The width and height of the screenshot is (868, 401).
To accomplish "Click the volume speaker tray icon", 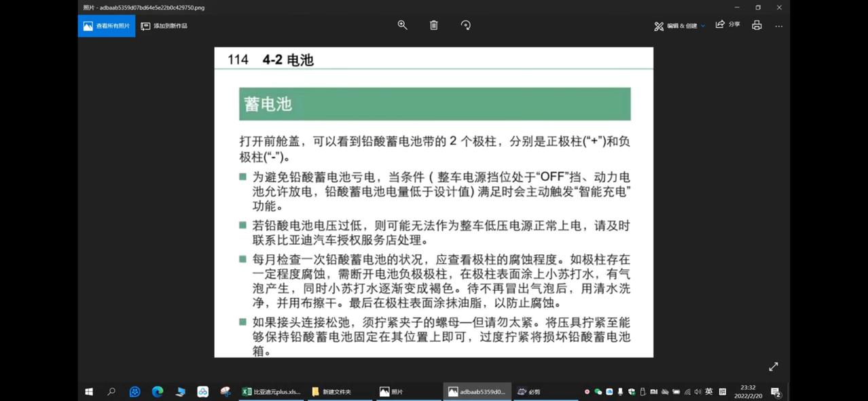I will point(698,391).
